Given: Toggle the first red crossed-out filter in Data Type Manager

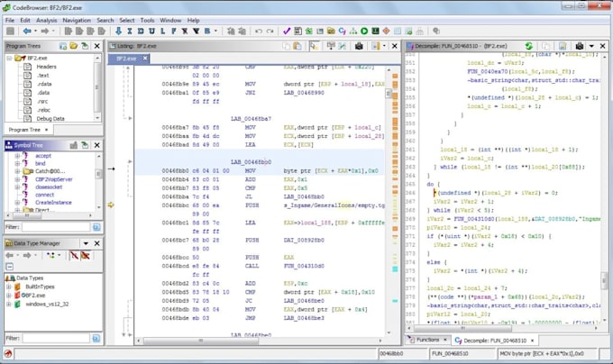Looking at the screenshot, I should (74, 255).
